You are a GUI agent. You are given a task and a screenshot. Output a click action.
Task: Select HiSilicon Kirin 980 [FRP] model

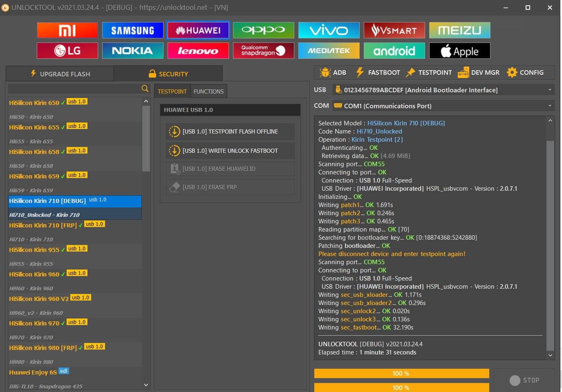75,354
